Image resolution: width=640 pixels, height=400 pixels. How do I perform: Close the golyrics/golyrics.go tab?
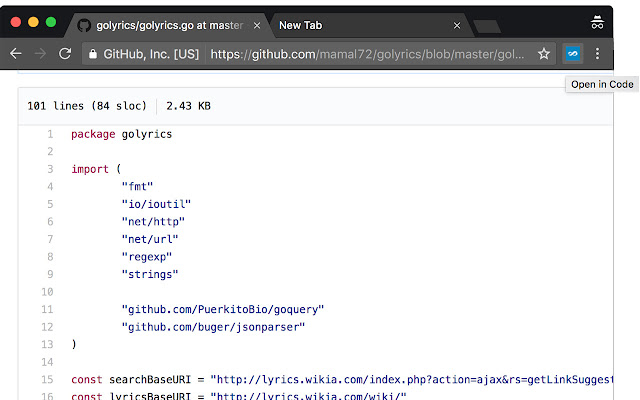[x=257, y=26]
